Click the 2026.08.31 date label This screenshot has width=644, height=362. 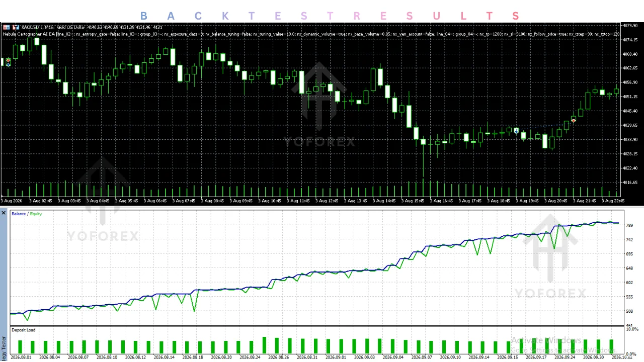click(307, 357)
